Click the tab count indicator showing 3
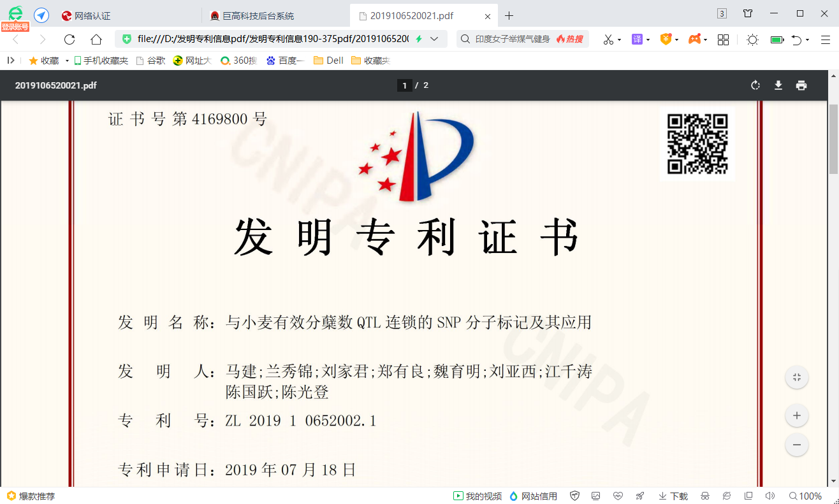 coord(722,13)
